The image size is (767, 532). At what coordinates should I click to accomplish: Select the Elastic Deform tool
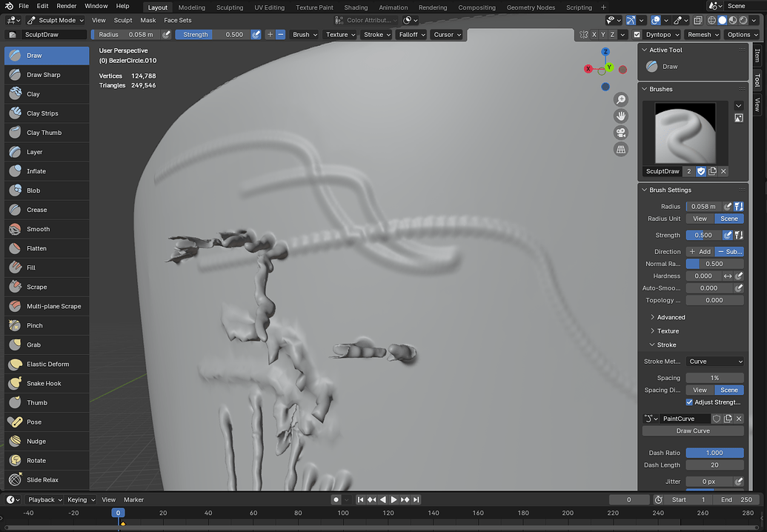coord(47,365)
